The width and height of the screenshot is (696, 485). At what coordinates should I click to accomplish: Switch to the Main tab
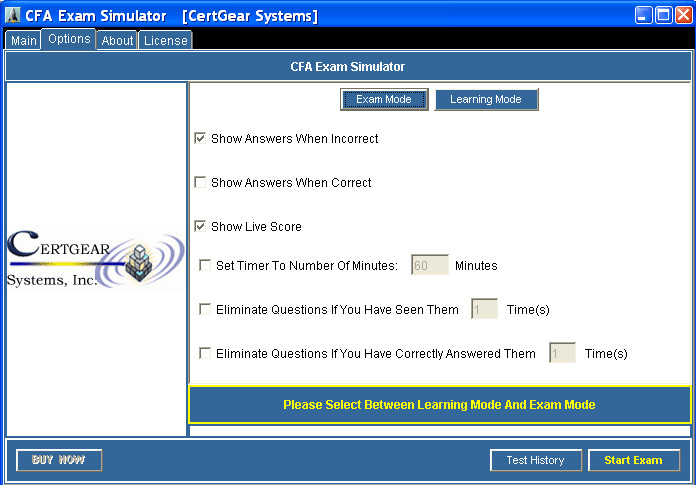23,40
